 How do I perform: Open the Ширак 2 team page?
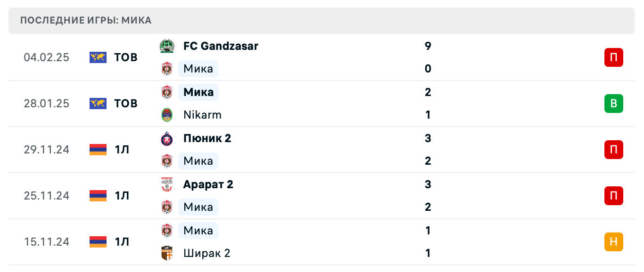(206, 253)
